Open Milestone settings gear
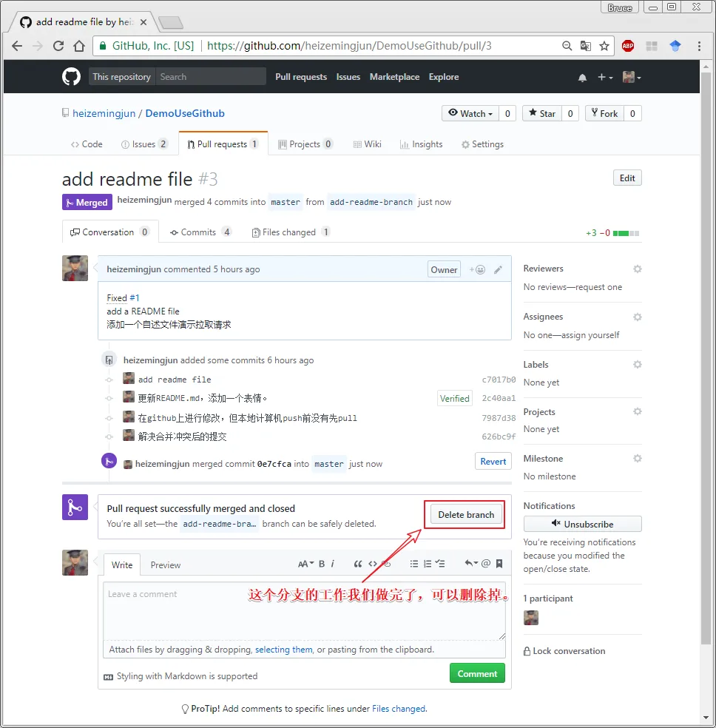Screen dimensions: 716x728 tap(637, 459)
